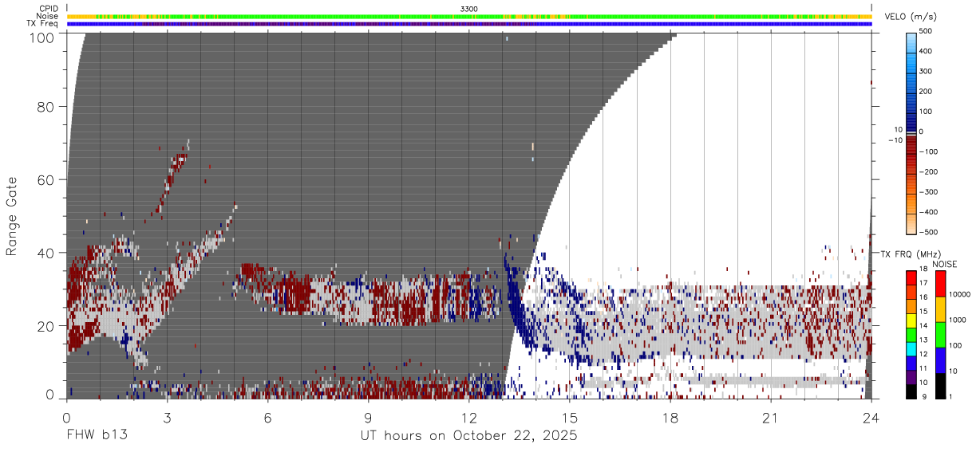The height and width of the screenshot is (452, 980).
Task: Select the CPID label
Action: (49, 9)
